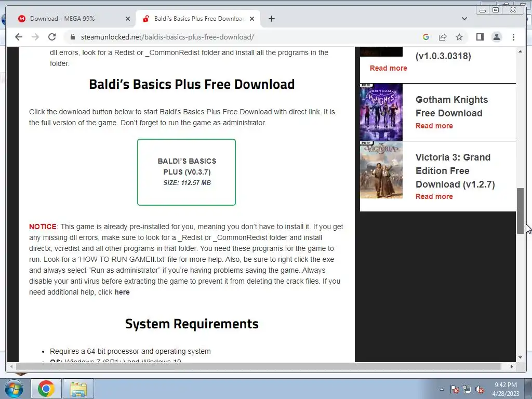Open Chrome's three-dot menu
532x399 pixels.
513,37
